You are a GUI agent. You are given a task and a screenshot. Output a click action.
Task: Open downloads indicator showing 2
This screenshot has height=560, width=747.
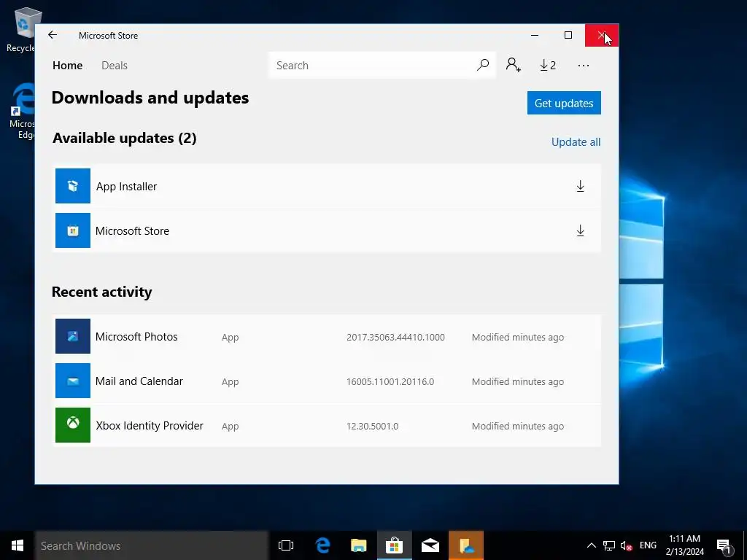548,65
